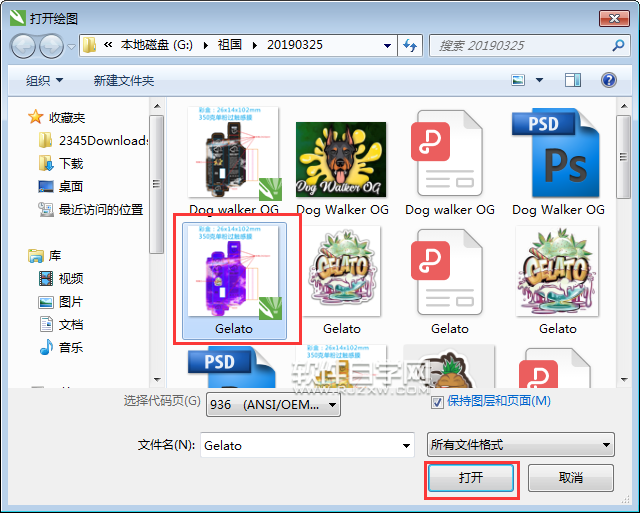Select 20190325 in the address path

[295, 45]
